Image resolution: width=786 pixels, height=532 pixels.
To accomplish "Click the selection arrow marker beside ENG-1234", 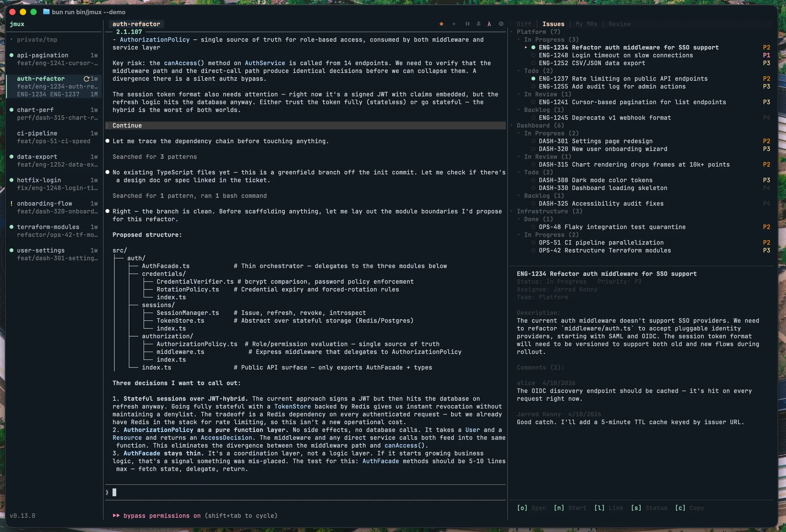I will pyautogui.click(x=526, y=47).
